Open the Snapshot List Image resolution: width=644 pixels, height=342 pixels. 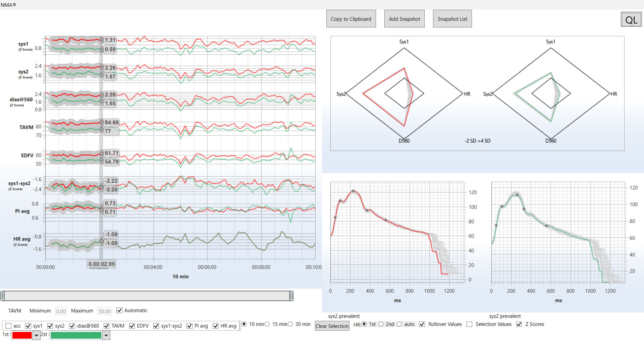tap(452, 19)
